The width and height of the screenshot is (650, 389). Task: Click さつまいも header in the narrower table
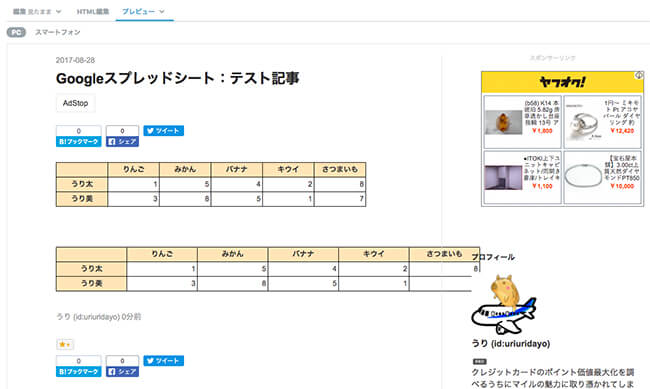pyautogui.click(x=340, y=170)
